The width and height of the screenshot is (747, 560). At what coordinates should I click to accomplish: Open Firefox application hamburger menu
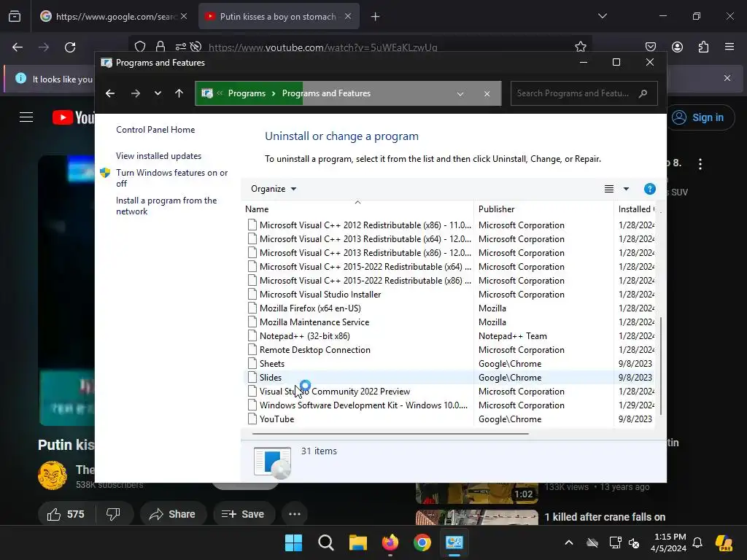click(x=729, y=47)
